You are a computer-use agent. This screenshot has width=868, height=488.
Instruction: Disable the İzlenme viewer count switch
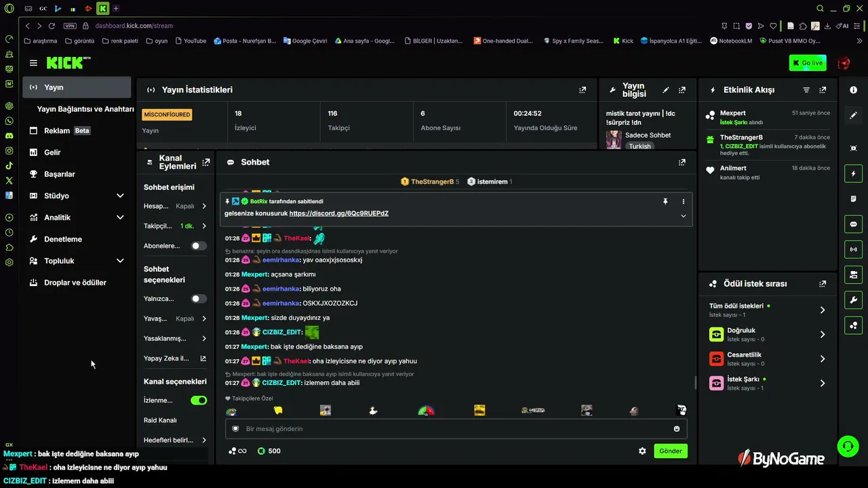[x=199, y=401]
